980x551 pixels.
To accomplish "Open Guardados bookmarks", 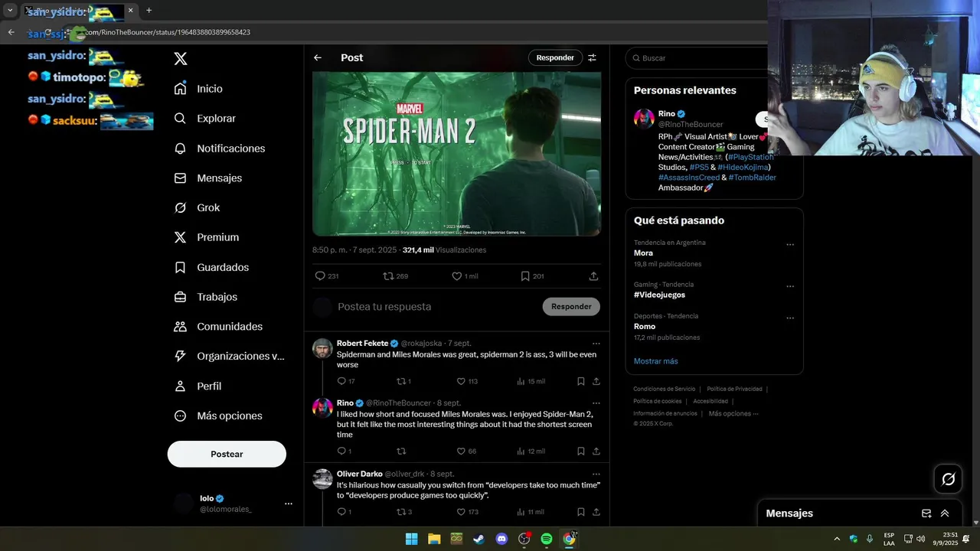I will (x=211, y=267).
